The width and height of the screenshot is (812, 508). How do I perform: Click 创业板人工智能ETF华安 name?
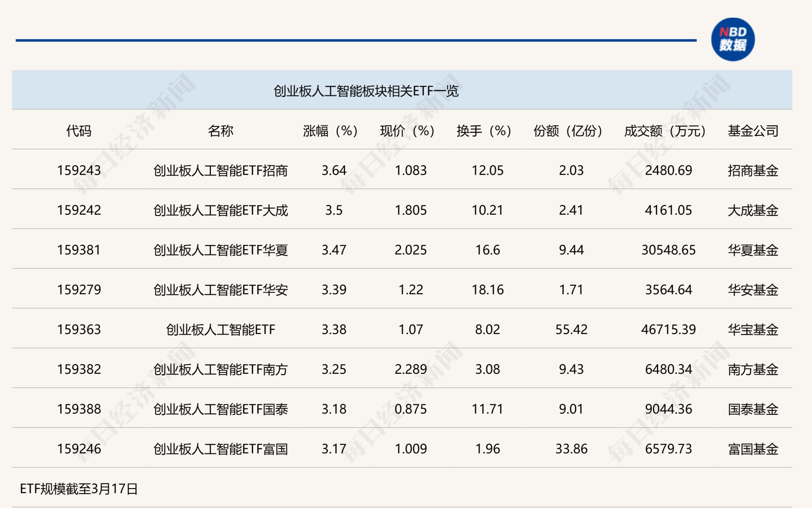[220, 290]
